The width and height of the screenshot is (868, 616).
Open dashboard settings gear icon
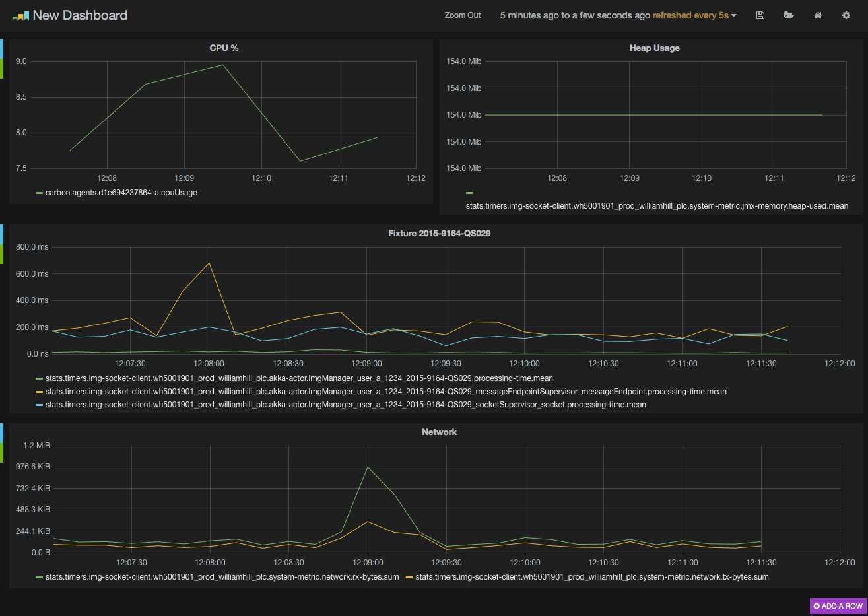click(x=846, y=15)
